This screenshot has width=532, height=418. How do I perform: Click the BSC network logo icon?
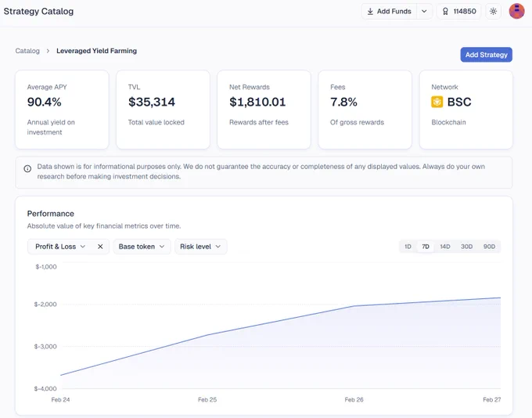437,102
